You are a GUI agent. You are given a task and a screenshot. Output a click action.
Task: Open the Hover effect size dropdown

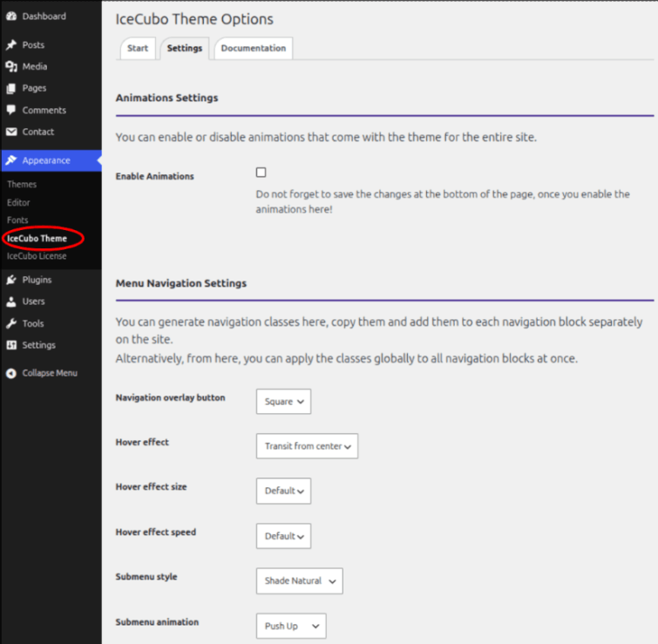pos(283,491)
